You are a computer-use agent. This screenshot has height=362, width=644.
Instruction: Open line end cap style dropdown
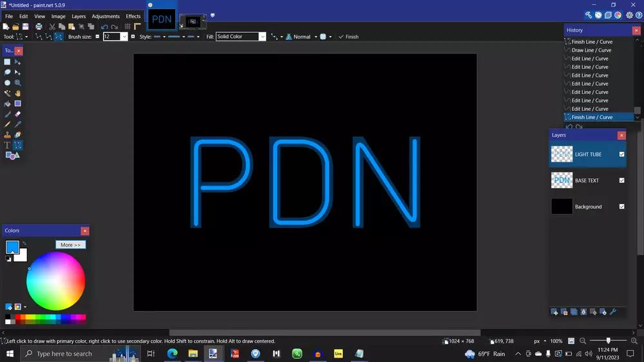pos(193,37)
